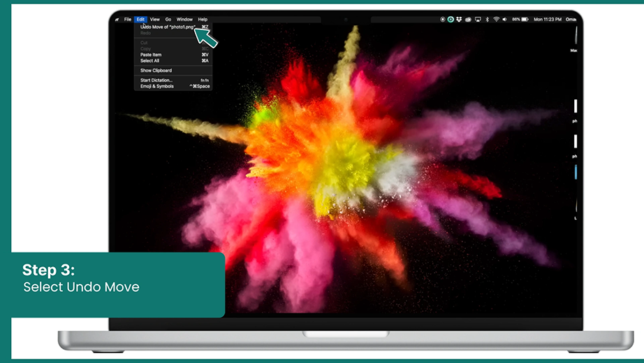Open the Window menu

(x=184, y=20)
